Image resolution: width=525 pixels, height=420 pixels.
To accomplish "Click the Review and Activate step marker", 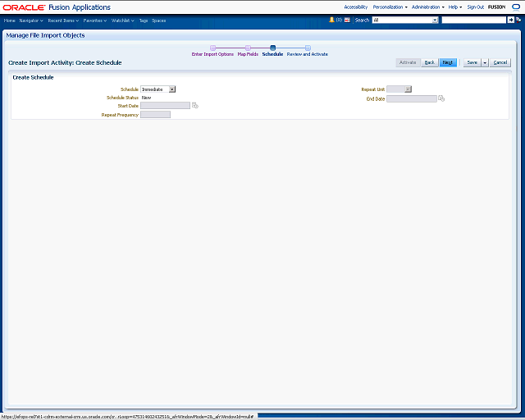I will 308,48.
